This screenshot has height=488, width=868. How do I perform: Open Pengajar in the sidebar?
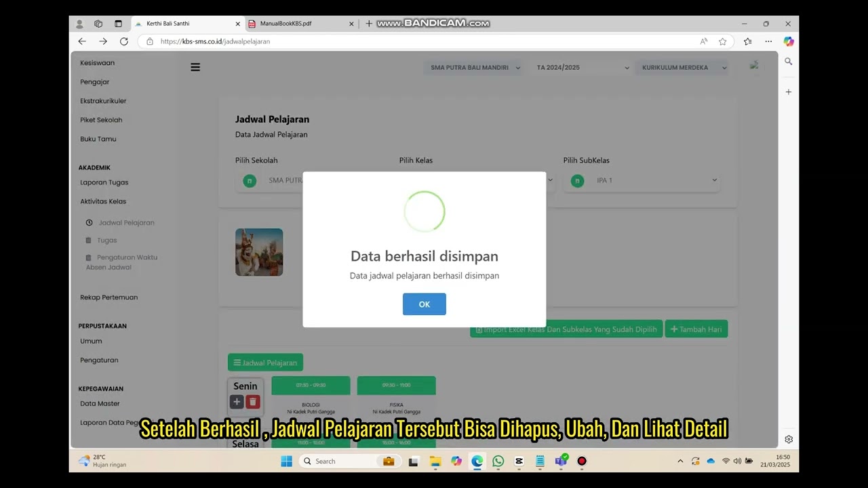click(95, 82)
